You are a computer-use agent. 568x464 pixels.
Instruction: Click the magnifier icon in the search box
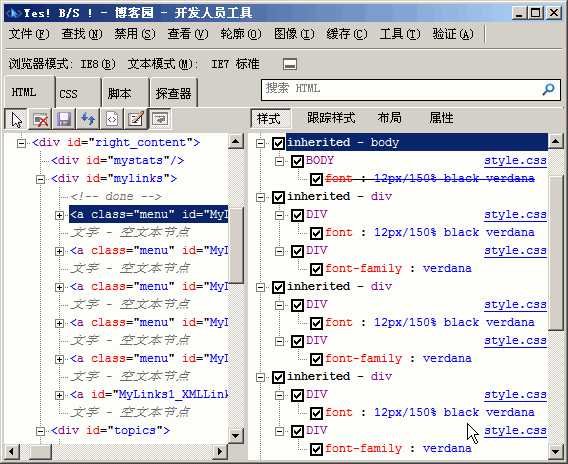[548, 89]
